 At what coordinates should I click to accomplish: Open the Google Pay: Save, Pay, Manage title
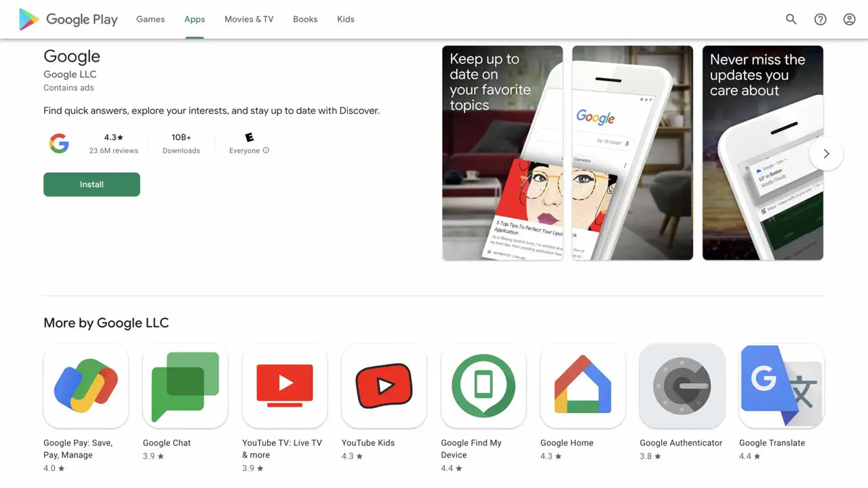click(x=78, y=449)
